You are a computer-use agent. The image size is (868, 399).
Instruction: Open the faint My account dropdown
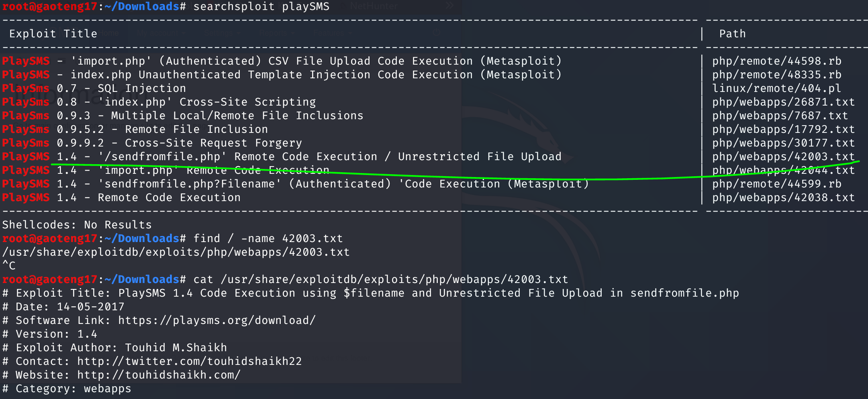click(160, 33)
